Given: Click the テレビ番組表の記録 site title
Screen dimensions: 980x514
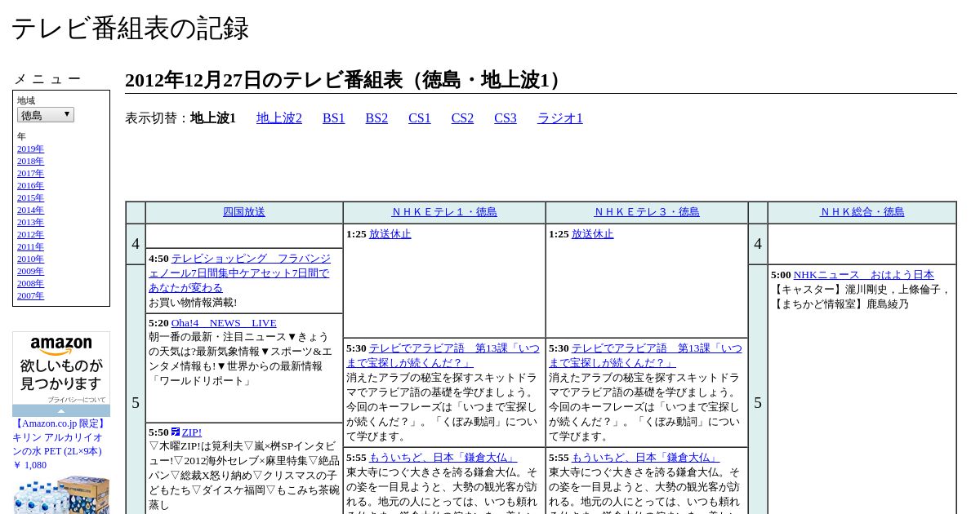Looking at the screenshot, I should point(130,29).
